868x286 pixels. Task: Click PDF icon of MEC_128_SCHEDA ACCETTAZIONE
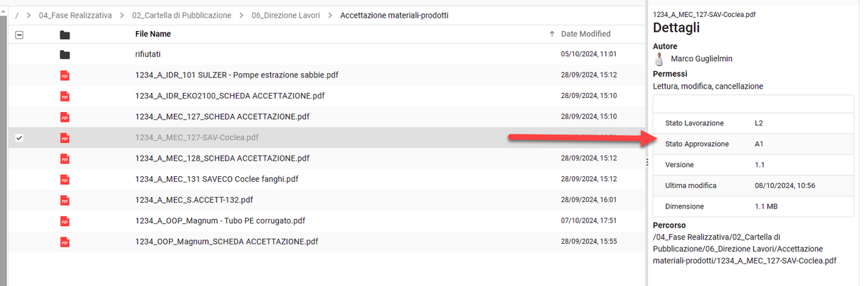(x=65, y=158)
